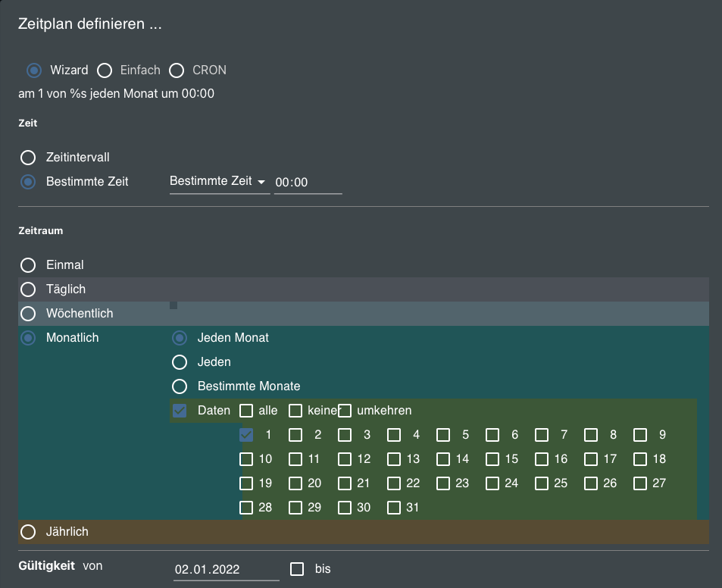This screenshot has height=588, width=722.
Task: Choose the Zeitintervall option
Action: (28, 158)
